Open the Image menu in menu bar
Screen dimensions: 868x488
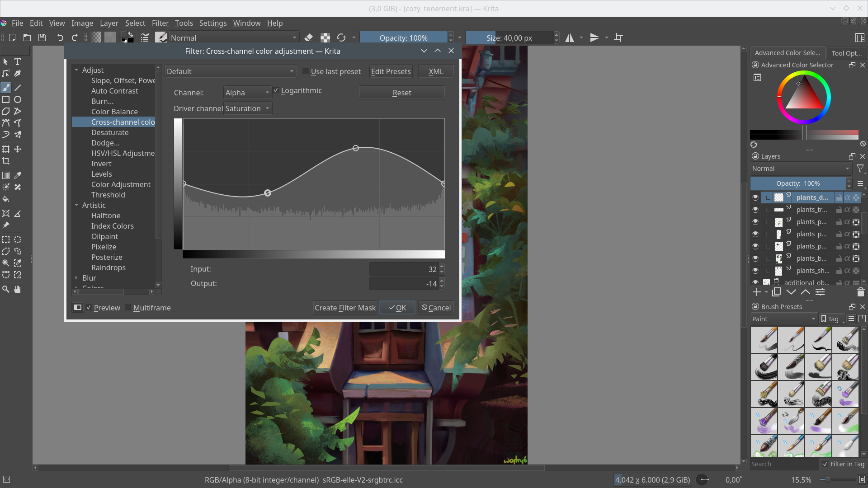tap(82, 23)
